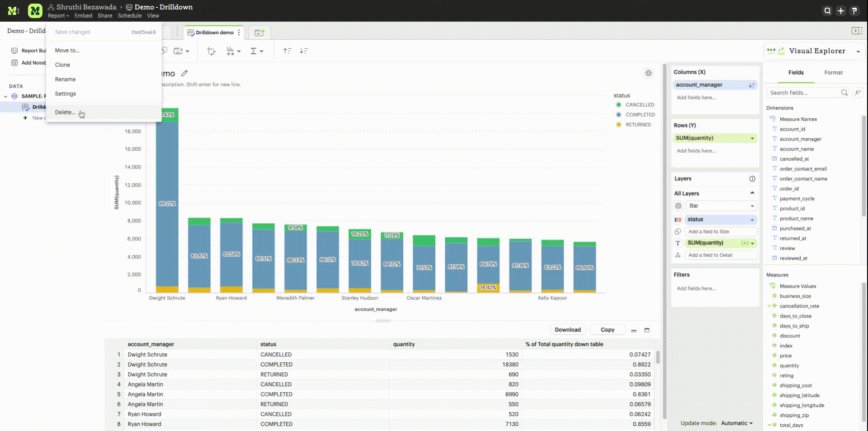Click Add a field to Size box
This screenshot has width=868, height=431.
coord(721,232)
